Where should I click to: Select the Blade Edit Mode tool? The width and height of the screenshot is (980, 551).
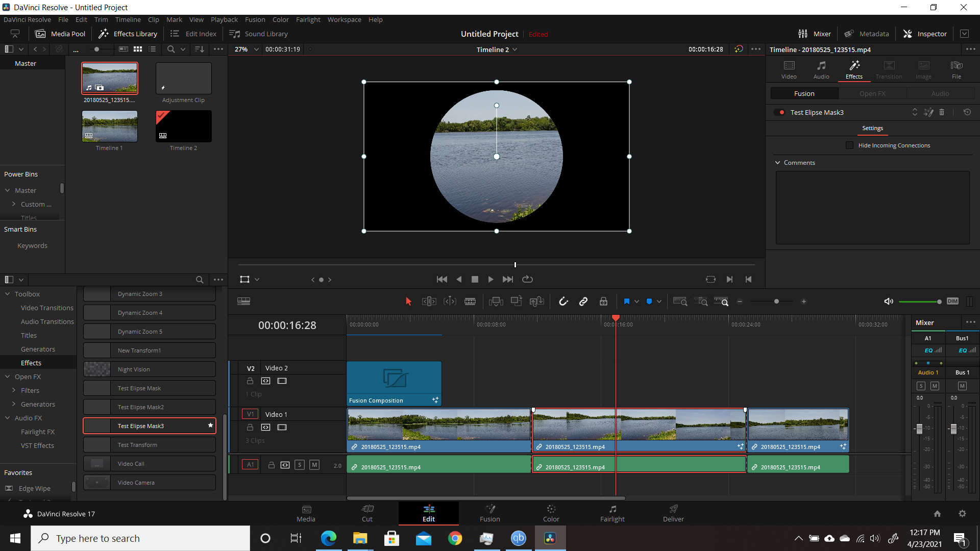pyautogui.click(x=470, y=302)
